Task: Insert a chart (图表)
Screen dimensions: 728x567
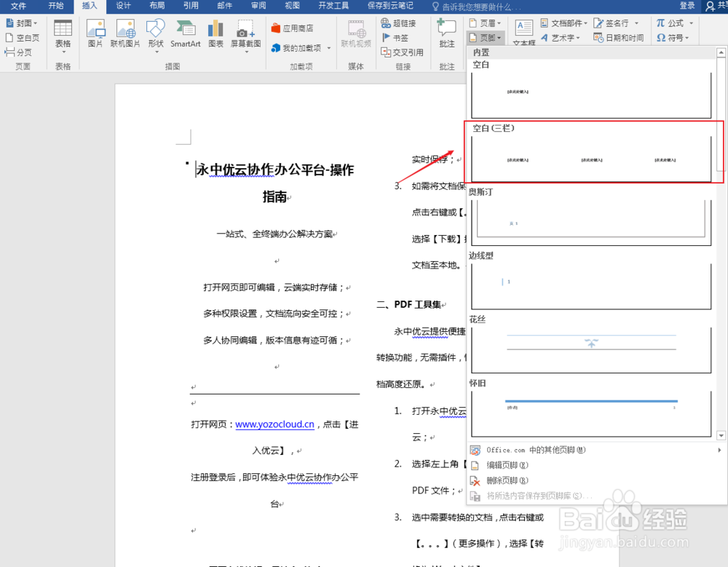Action: click(x=215, y=34)
